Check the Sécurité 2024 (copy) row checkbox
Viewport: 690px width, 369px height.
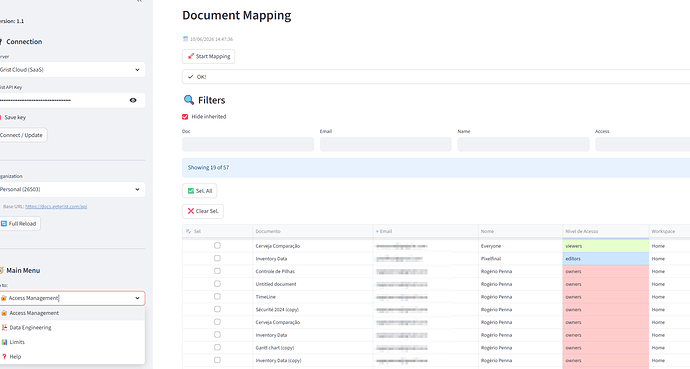click(217, 310)
